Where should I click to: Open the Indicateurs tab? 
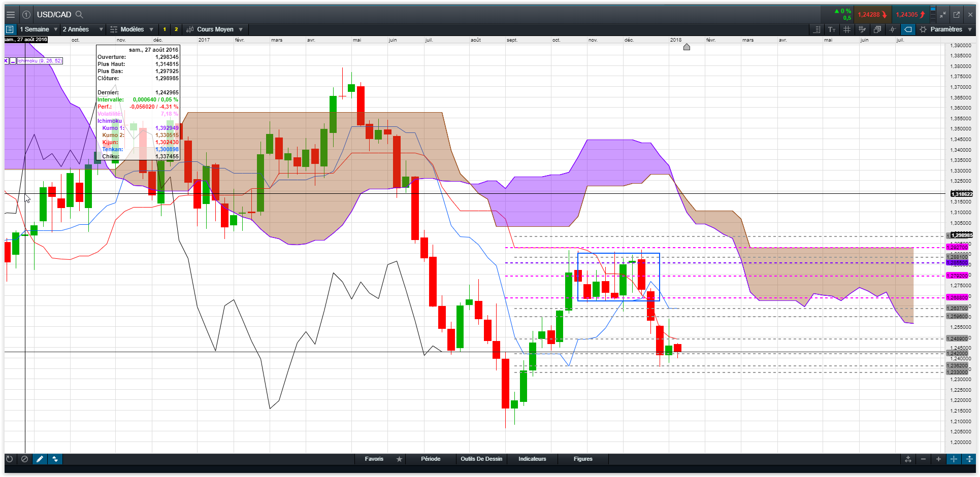[x=532, y=459]
